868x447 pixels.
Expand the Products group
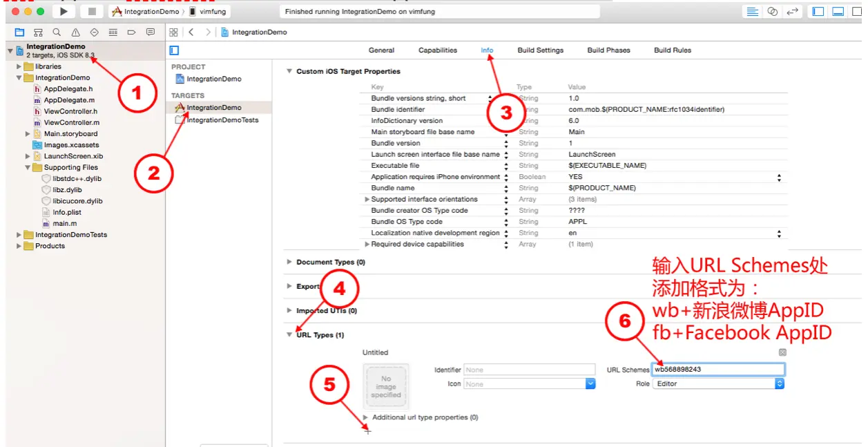tap(19, 246)
